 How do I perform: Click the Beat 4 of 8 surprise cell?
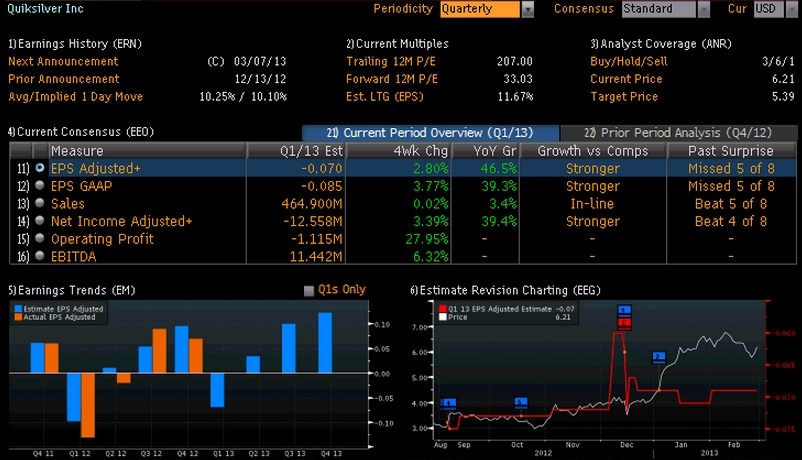coord(731,221)
